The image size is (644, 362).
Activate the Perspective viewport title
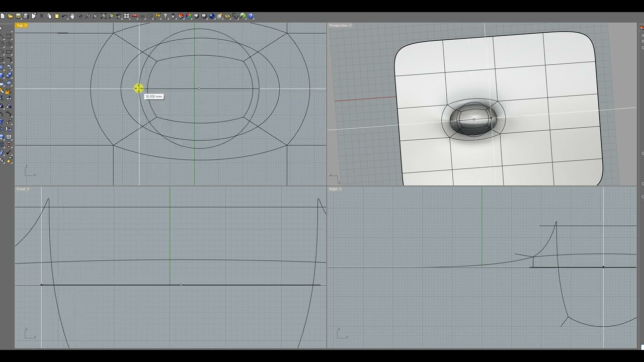point(338,25)
